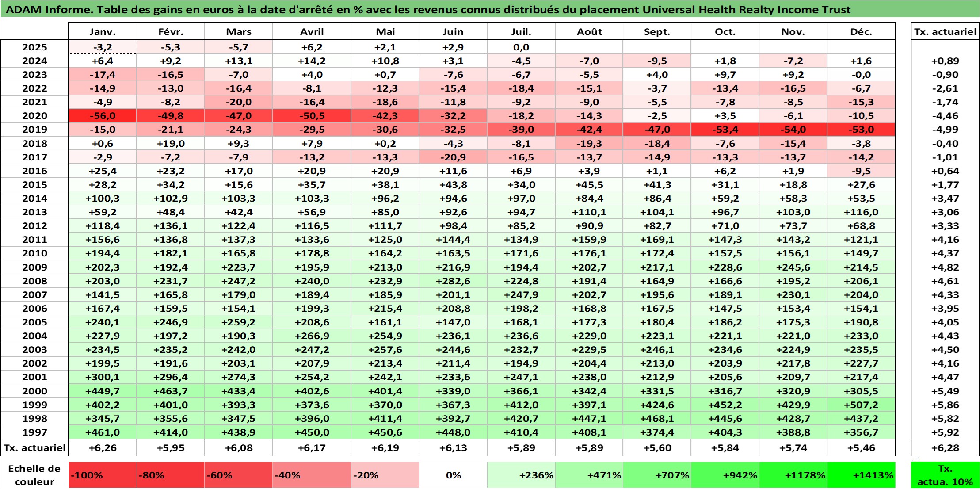Click the +45,5 cell for August 2015

click(x=589, y=185)
